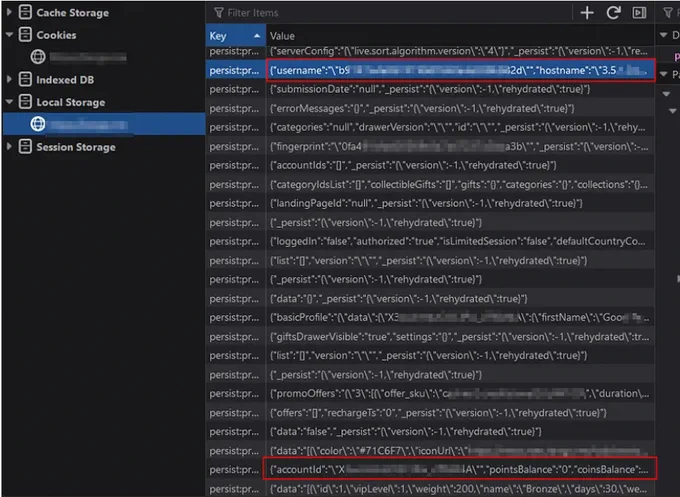Image resolution: width=680 pixels, height=497 pixels.
Task: Select the username hostname value row
Action: tap(460, 70)
